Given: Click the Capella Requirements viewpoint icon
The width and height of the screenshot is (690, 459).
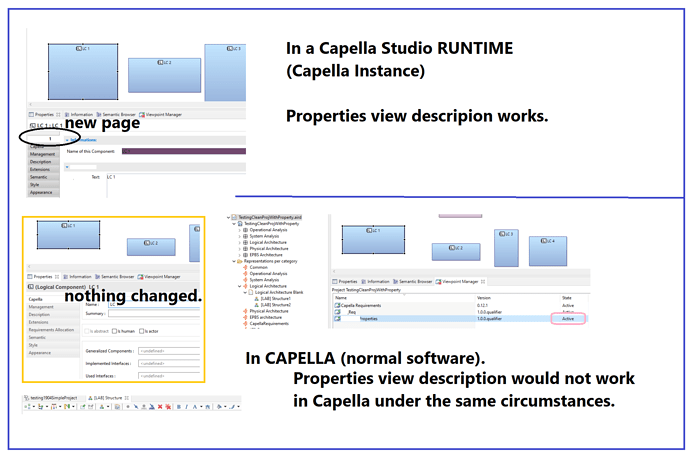Looking at the screenshot, I should point(337,305).
